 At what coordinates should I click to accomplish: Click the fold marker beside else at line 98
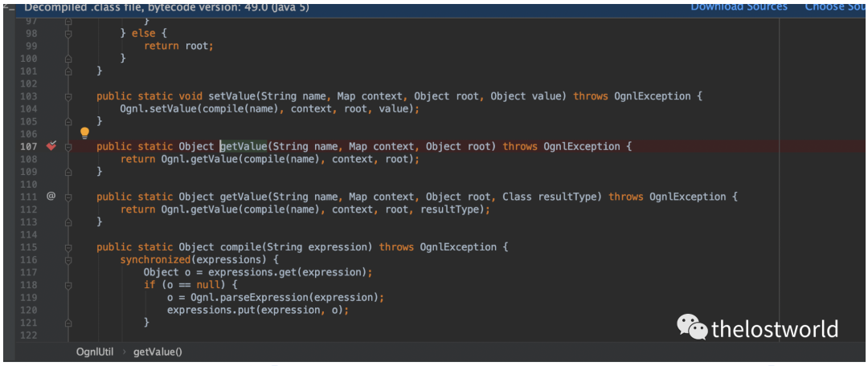(68, 33)
